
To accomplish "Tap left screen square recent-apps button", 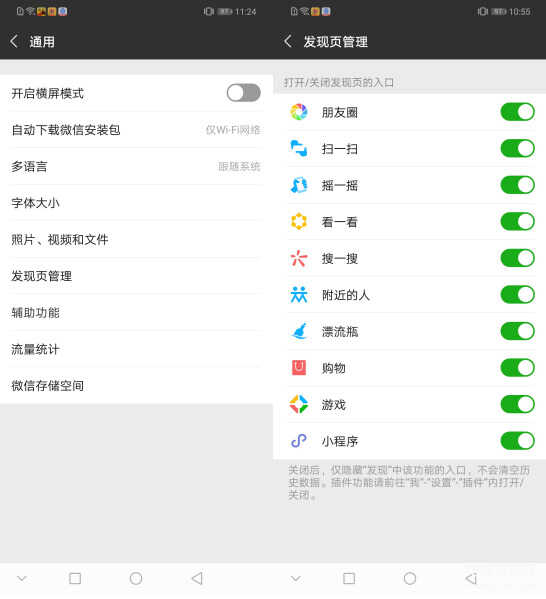I will point(75,578).
